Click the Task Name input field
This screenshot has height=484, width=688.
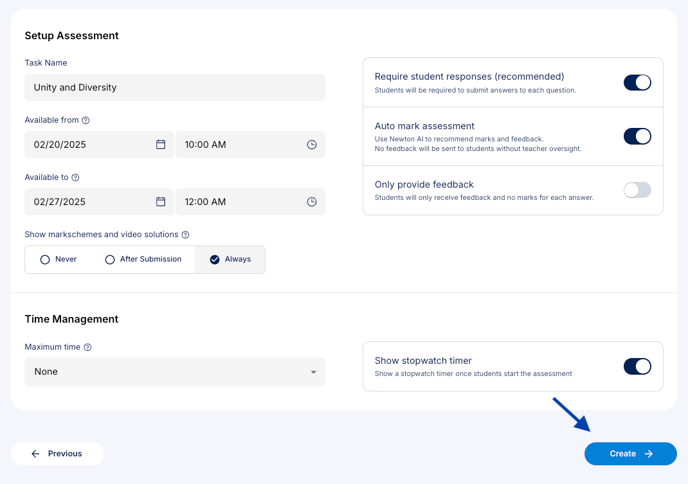pyautogui.click(x=175, y=87)
